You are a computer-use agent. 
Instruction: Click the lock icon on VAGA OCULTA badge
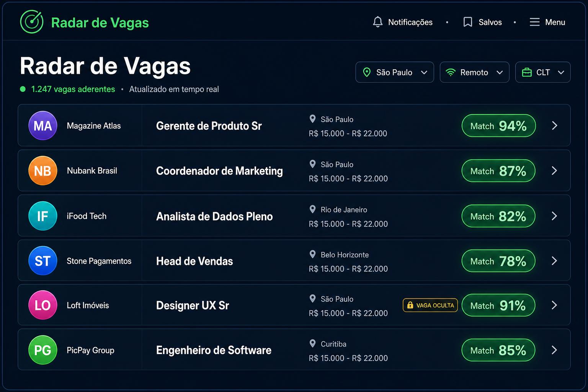(410, 305)
